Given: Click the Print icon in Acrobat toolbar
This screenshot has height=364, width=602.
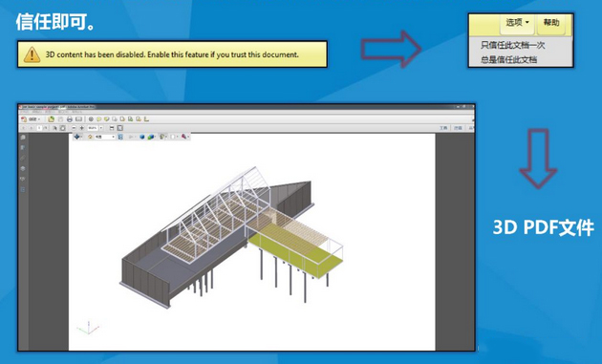Looking at the screenshot, I should (x=70, y=119).
